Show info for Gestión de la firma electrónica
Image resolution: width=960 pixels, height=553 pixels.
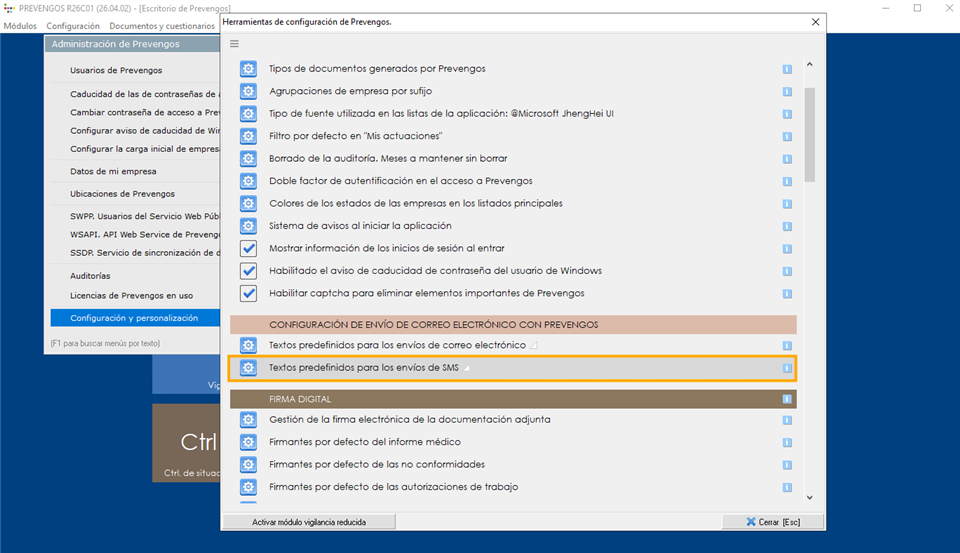click(x=787, y=420)
